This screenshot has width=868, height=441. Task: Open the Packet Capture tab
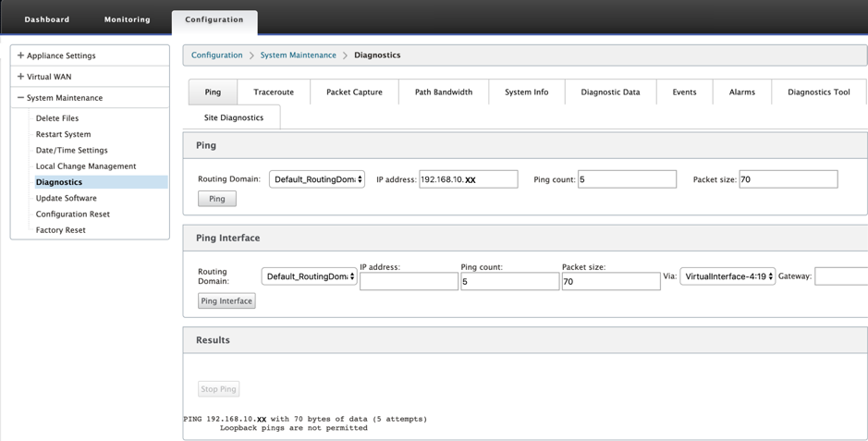(354, 92)
